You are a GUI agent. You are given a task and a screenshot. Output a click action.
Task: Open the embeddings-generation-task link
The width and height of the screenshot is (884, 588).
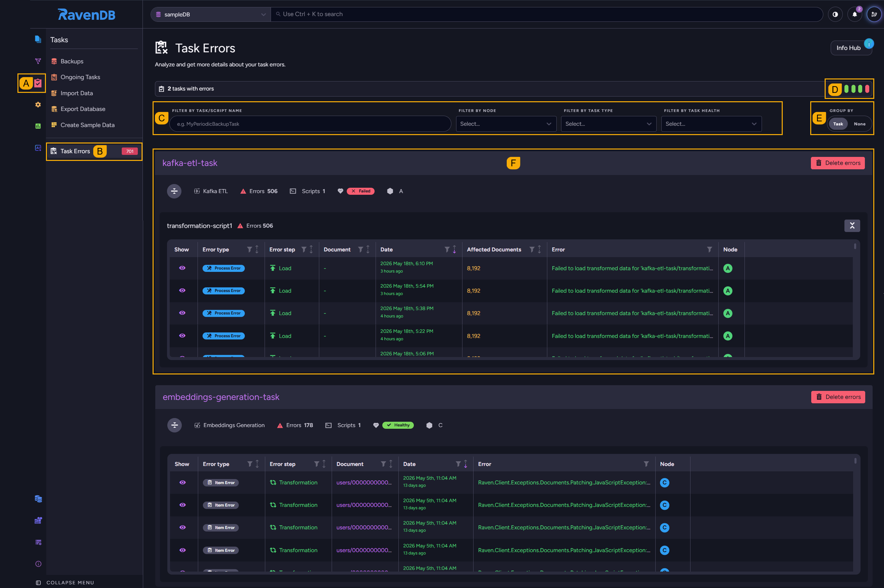point(221,397)
